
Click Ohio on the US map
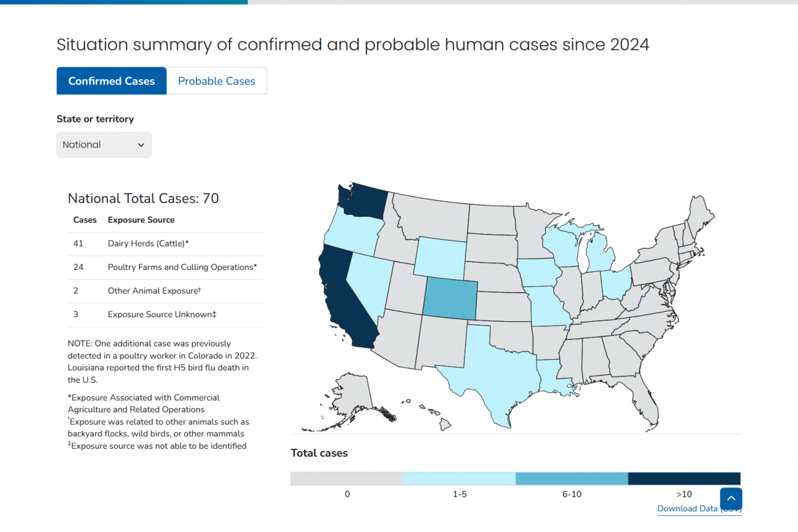616,283
